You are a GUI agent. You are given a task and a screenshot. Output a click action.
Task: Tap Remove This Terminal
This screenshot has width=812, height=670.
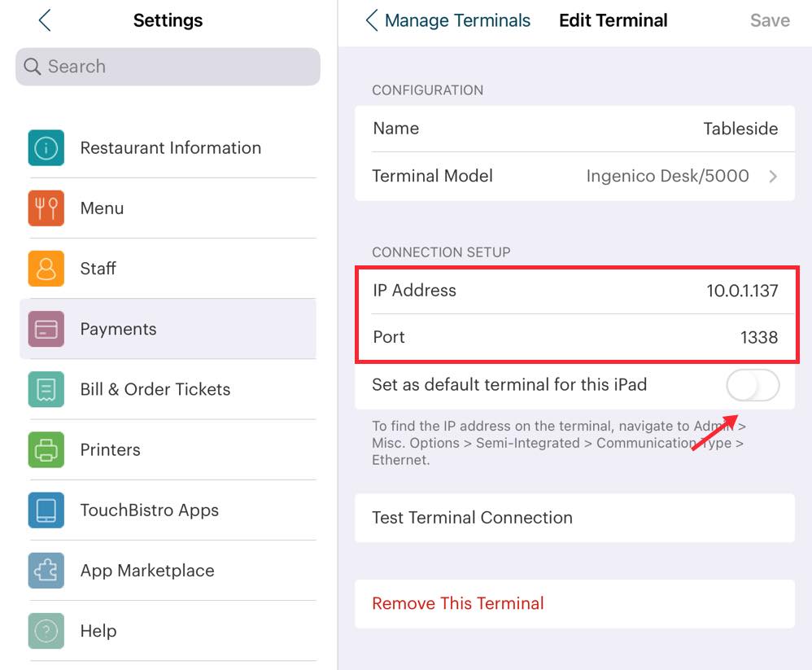pyautogui.click(x=458, y=603)
